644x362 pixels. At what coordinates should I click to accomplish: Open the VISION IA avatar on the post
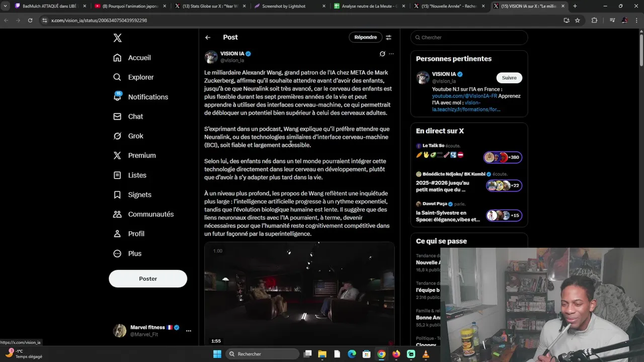[x=211, y=57]
